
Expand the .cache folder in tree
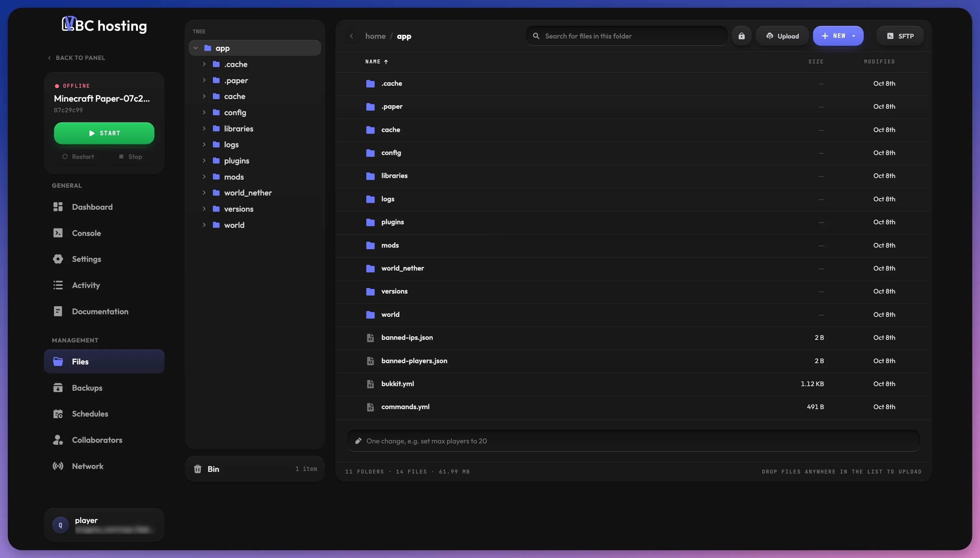204,64
